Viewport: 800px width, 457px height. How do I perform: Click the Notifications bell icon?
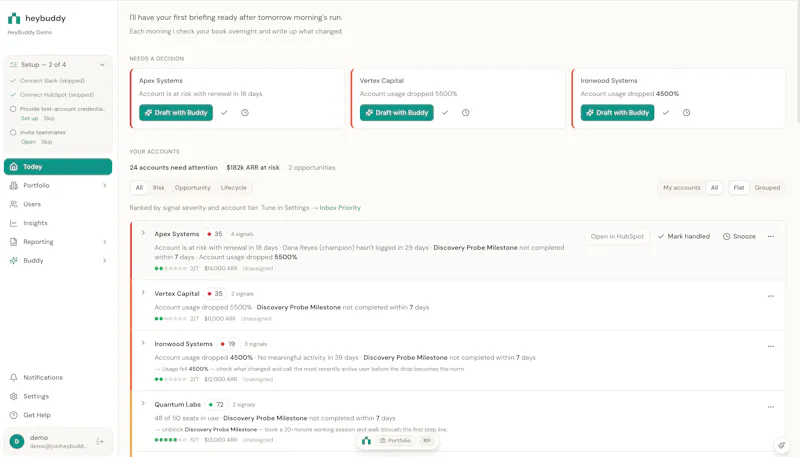pos(14,377)
